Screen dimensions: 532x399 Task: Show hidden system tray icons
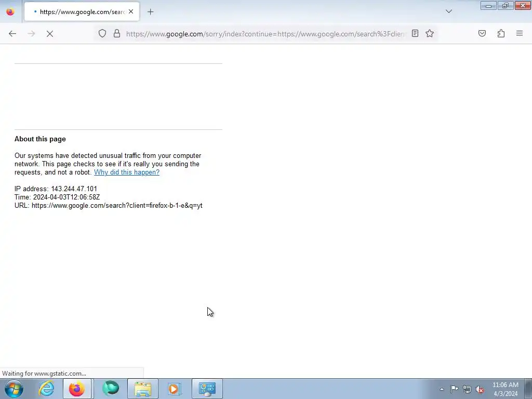[442, 389]
